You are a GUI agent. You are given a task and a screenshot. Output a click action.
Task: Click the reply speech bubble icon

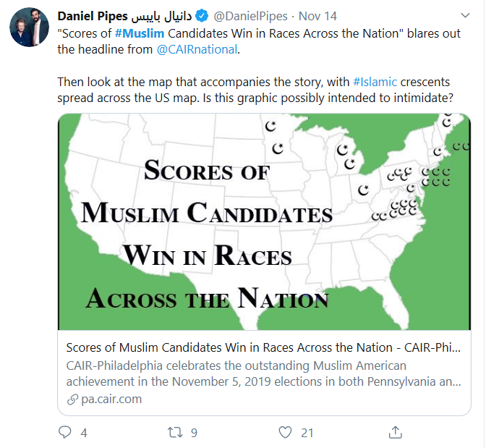pos(66,432)
